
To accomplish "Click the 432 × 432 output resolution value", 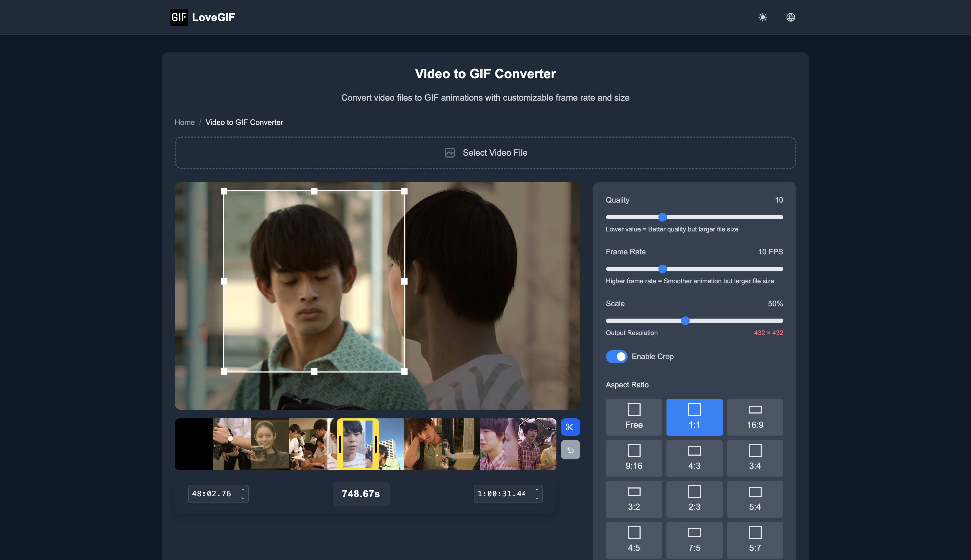I will point(768,333).
